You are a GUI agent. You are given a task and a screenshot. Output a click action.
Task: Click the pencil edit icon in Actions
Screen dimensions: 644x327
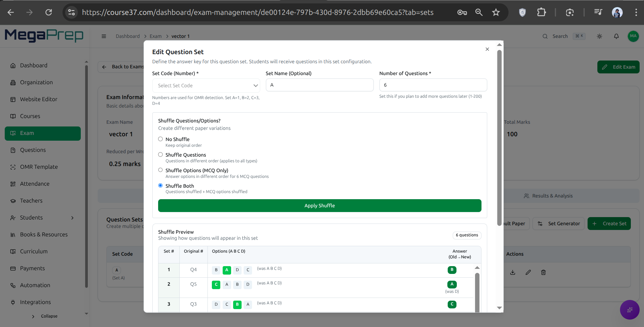pyautogui.click(x=528, y=272)
